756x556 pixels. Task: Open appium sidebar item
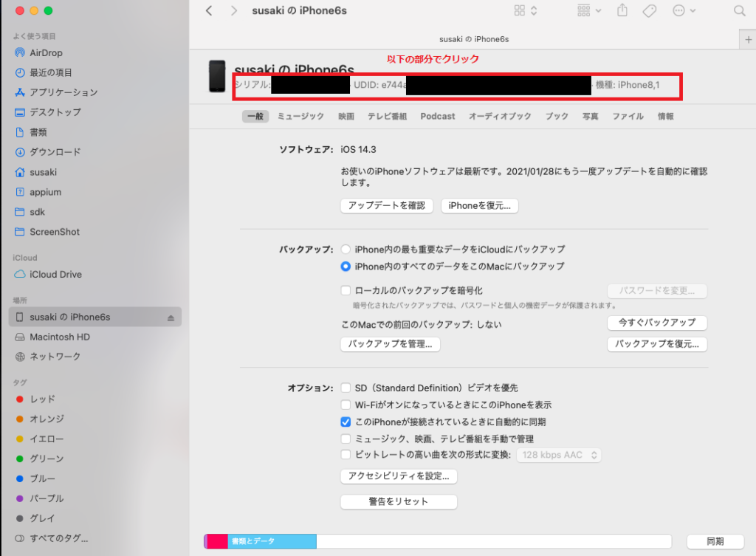45,192
